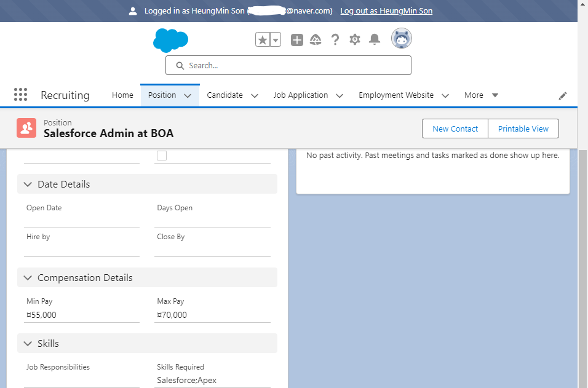Viewport: 588px width, 388px height.
Task: Expand the Position tab dropdown chevron
Action: pyautogui.click(x=188, y=96)
